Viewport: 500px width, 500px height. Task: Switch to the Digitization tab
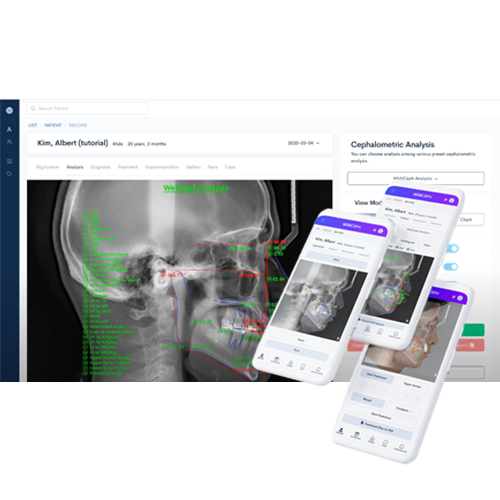pyautogui.click(x=47, y=167)
